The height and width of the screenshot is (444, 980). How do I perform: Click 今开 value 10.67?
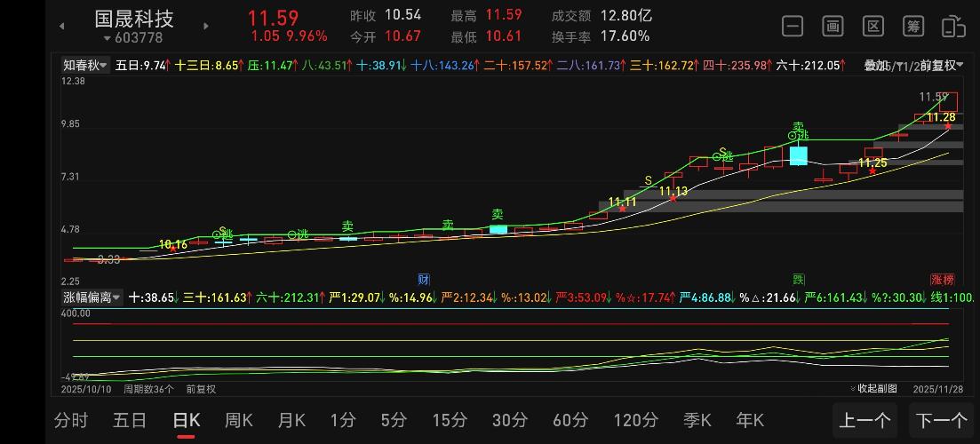(403, 36)
